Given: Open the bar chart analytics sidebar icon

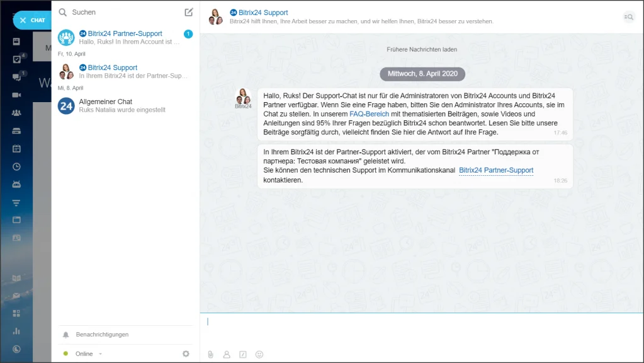Looking at the screenshot, I should coord(16,331).
